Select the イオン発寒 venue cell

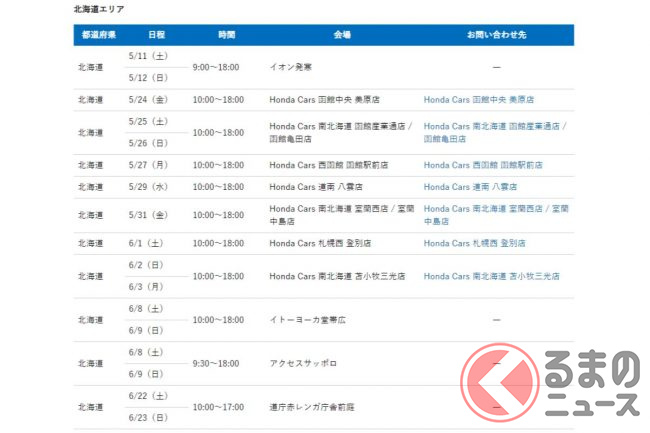tap(291, 67)
